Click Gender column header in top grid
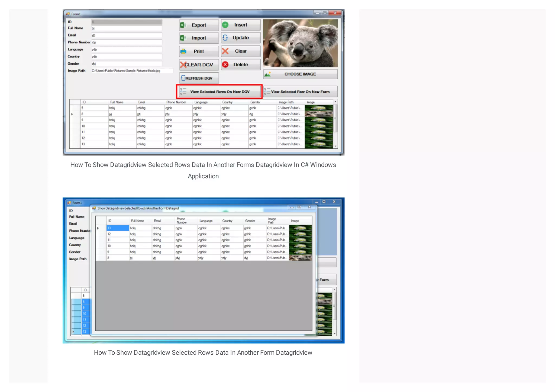Image resolution: width=555 pixels, height=392 pixels. pos(263,102)
